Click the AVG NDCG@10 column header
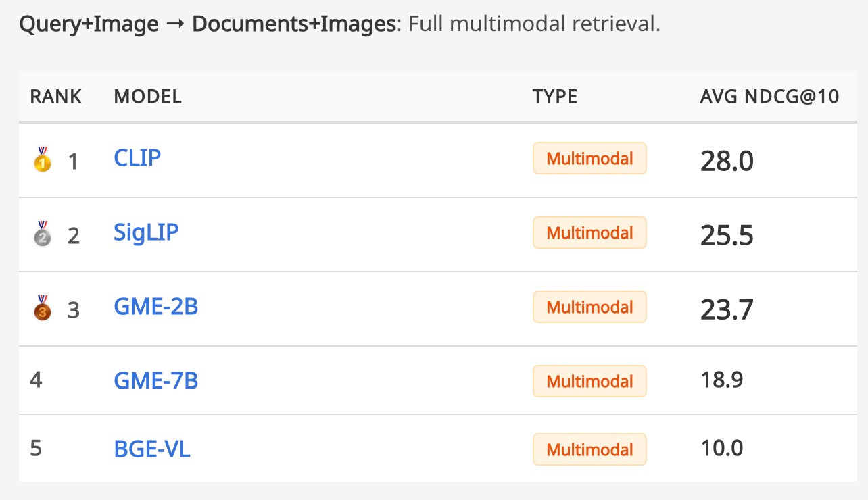 [x=769, y=97]
